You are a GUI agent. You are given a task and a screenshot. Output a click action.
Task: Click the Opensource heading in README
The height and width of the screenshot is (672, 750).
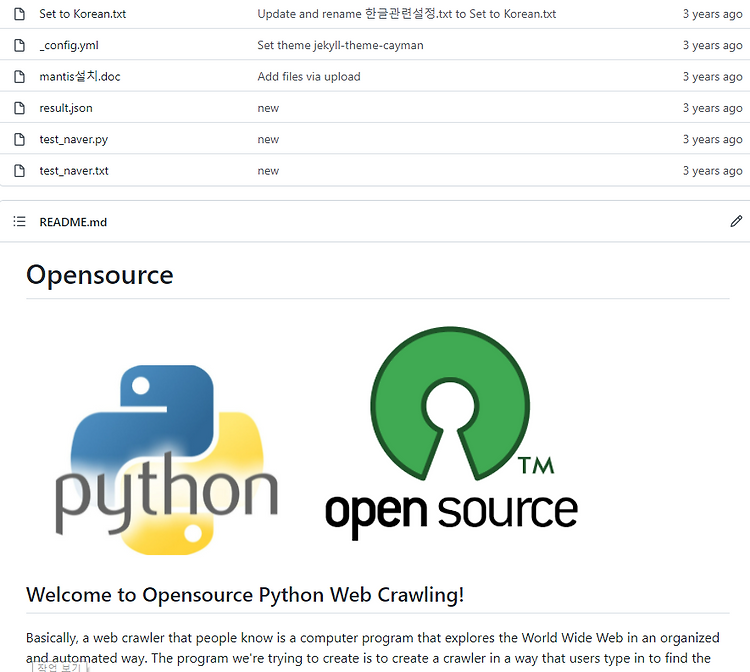pyautogui.click(x=99, y=276)
